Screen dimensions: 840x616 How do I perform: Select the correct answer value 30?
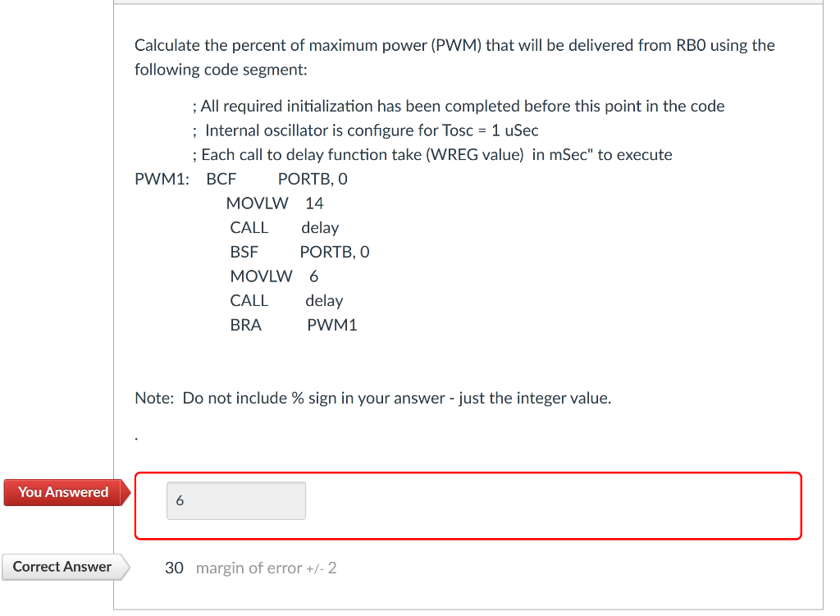point(173,567)
